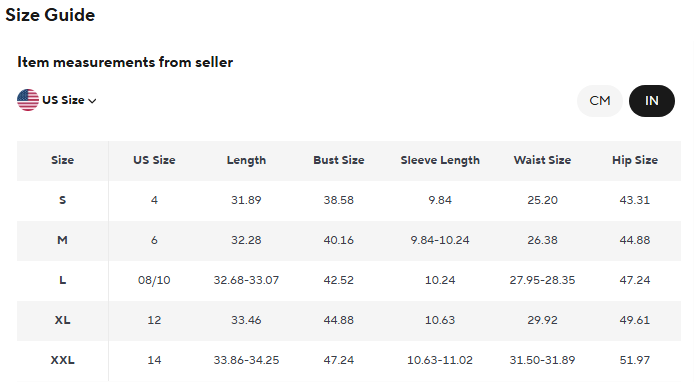Select the IN unit toggle
This screenshot has height=382, width=694.
click(652, 101)
